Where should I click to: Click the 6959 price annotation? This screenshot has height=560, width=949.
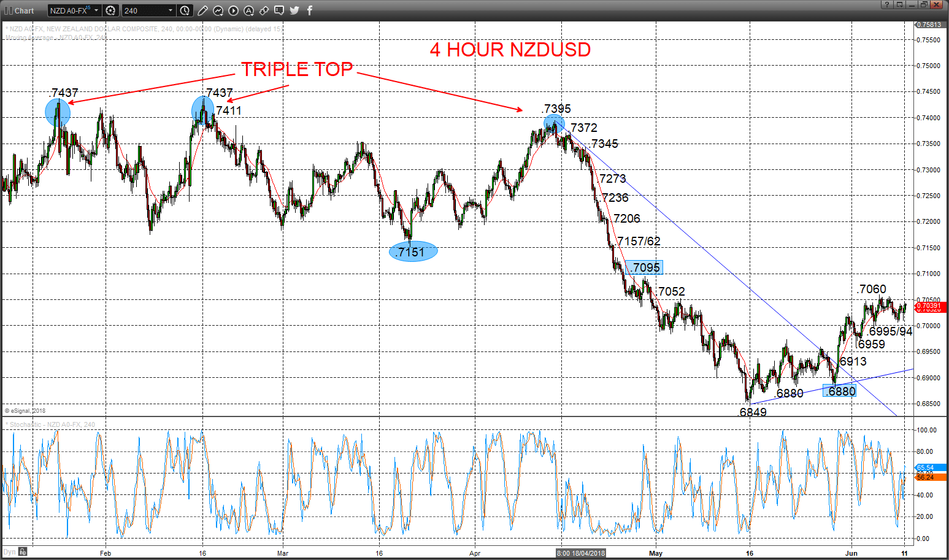(871, 344)
